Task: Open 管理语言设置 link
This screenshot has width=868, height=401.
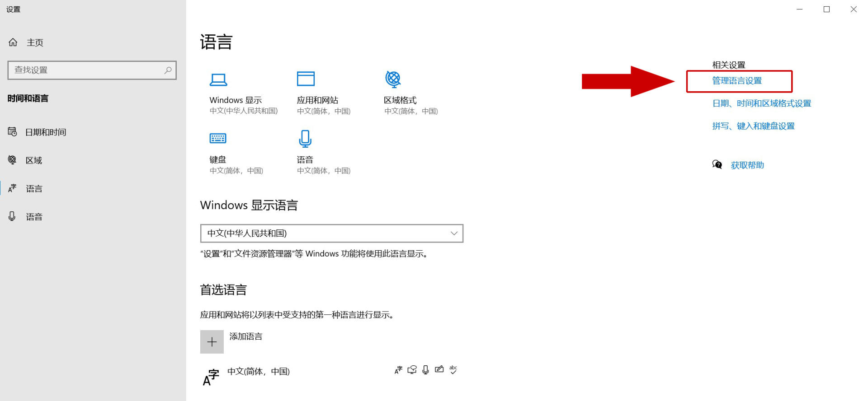Action: click(x=737, y=81)
